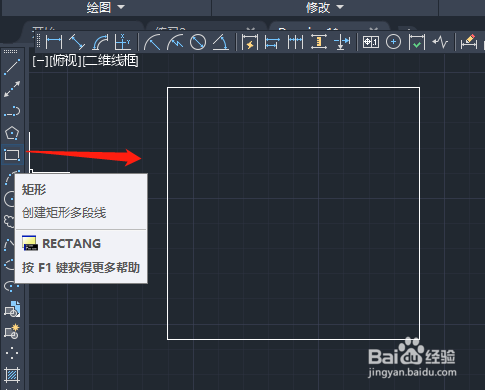Open the Insert Block tool
The width and height of the screenshot is (485, 390).
(12, 309)
